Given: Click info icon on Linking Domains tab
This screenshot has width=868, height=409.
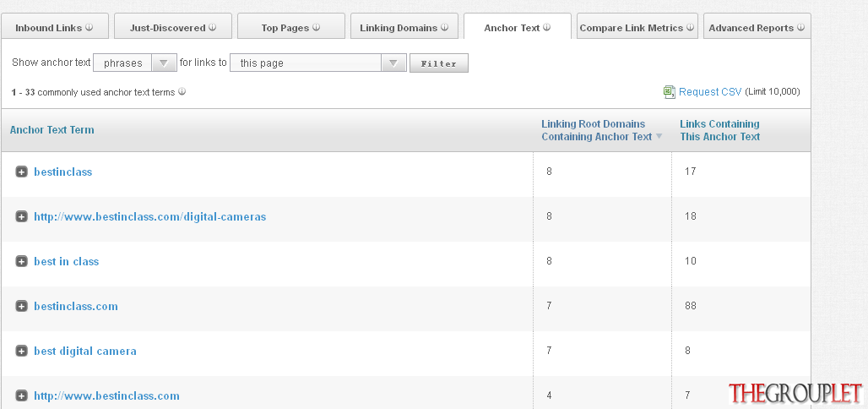Looking at the screenshot, I should coord(444,27).
